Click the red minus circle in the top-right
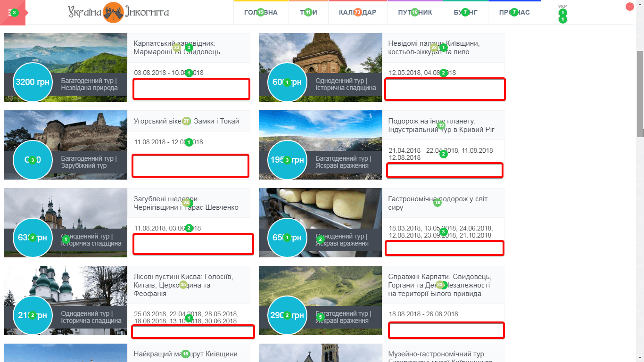 [629, 7]
